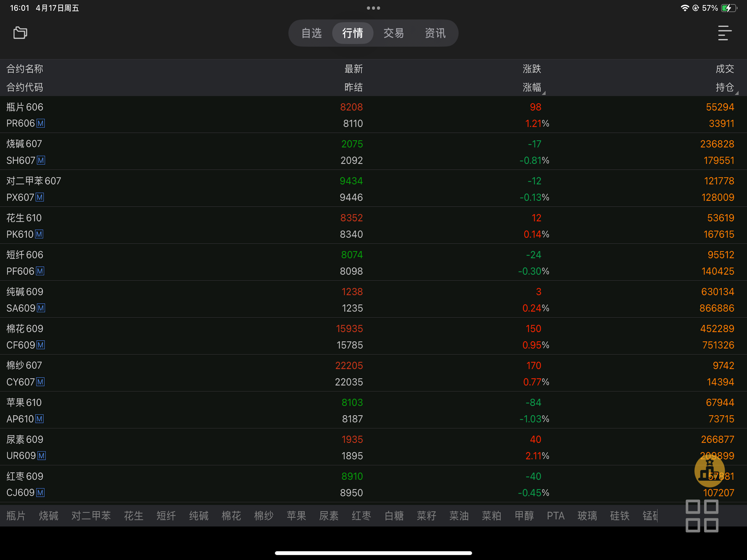Tap the M badge next to SH607
Viewport: 747px width, 560px height.
[41, 160]
